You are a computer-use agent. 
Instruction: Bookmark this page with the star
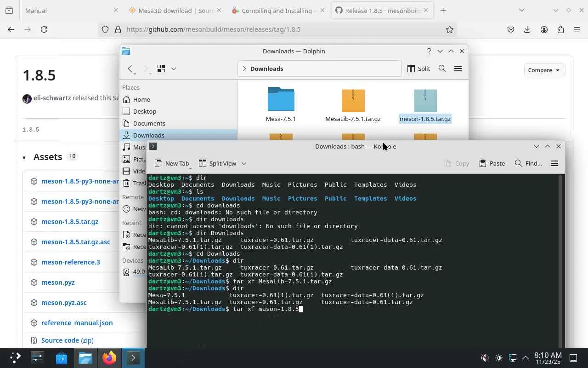pyautogui.click(x=450, y=29)
